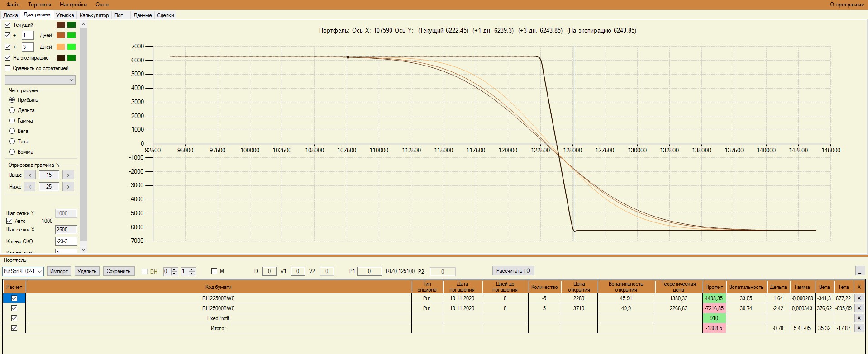Click Импорт button

pos(59,271)
